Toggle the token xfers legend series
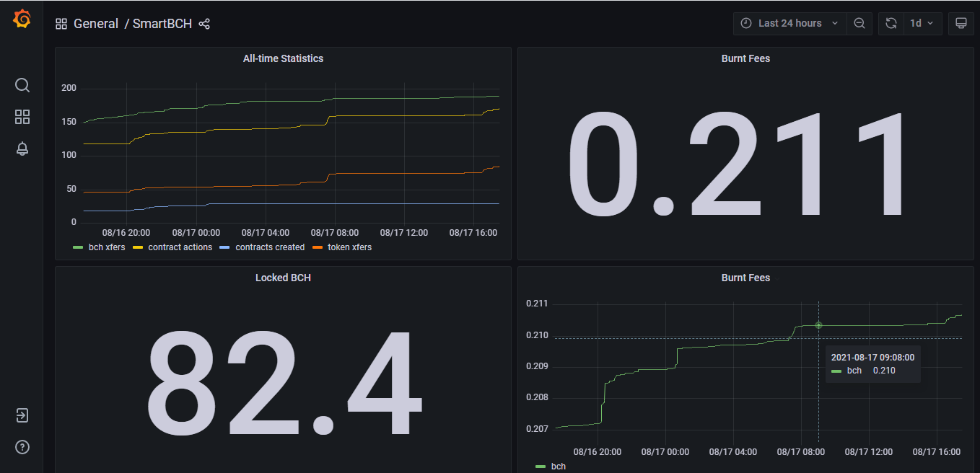Screen dimensions: 980x473 click(342, 247)
